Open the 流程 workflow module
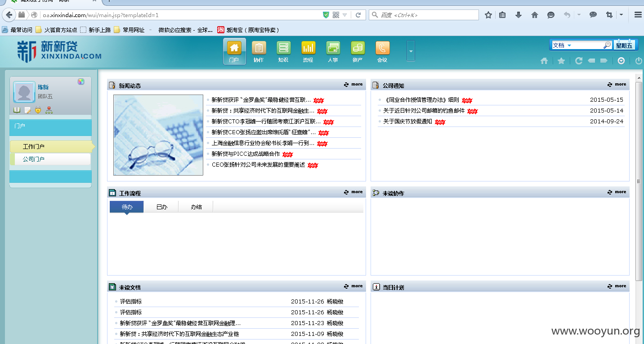 coord(308,51)
